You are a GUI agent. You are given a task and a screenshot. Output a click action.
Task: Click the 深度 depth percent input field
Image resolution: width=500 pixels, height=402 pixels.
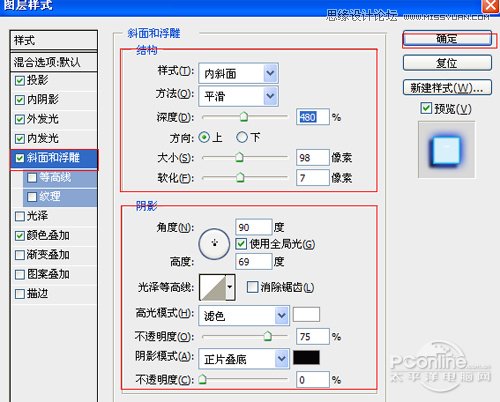click(313, 117)
